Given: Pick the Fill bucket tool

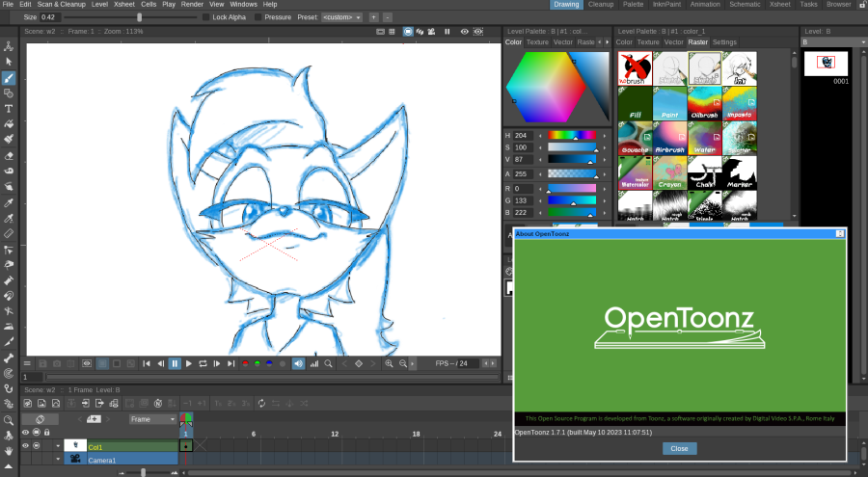Looking at the screenshot, I should point(9,124).
